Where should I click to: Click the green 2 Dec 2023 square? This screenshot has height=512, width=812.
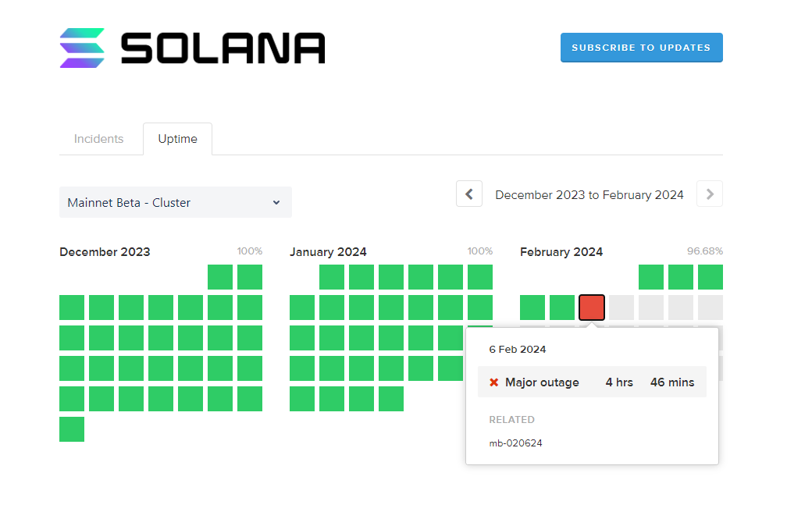(250, 277)
